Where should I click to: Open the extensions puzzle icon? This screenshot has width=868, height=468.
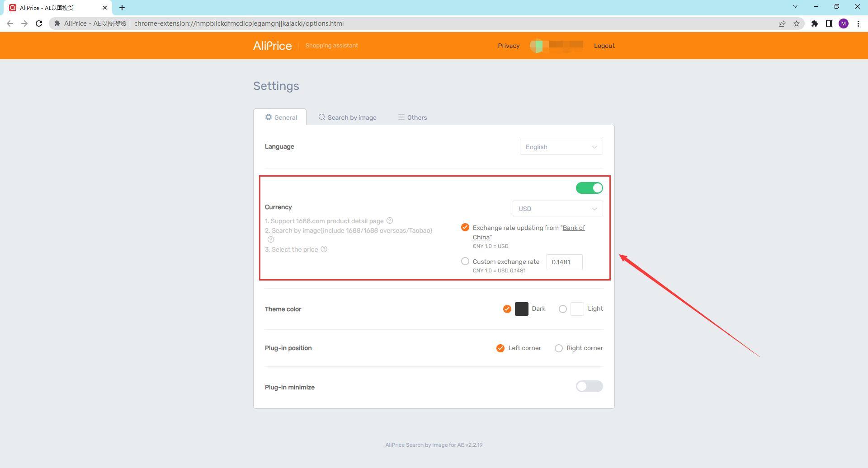tap(815, 23)
